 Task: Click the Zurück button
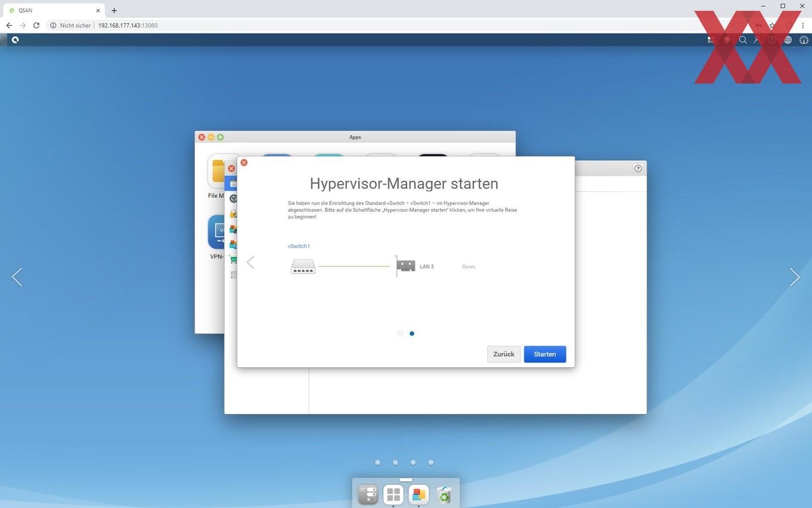click(504, 354)
